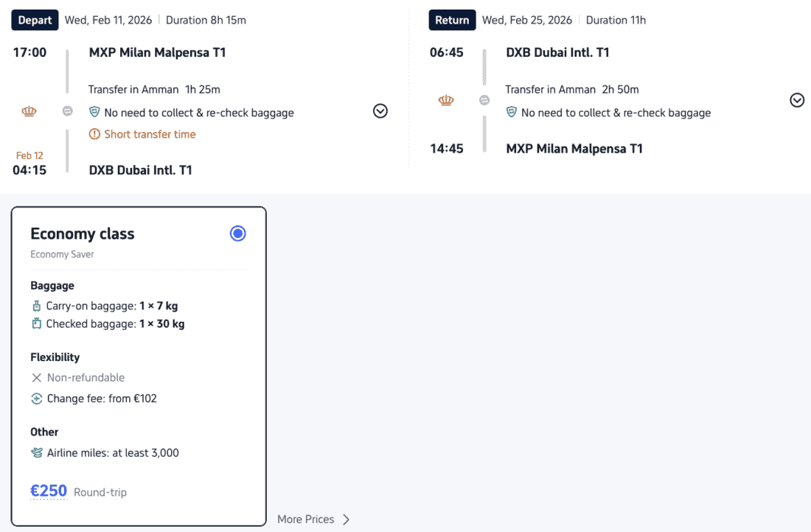This screenshot has height=532, width=811.
Task: Click the Return label tag
Action: [x=452, y=20]
